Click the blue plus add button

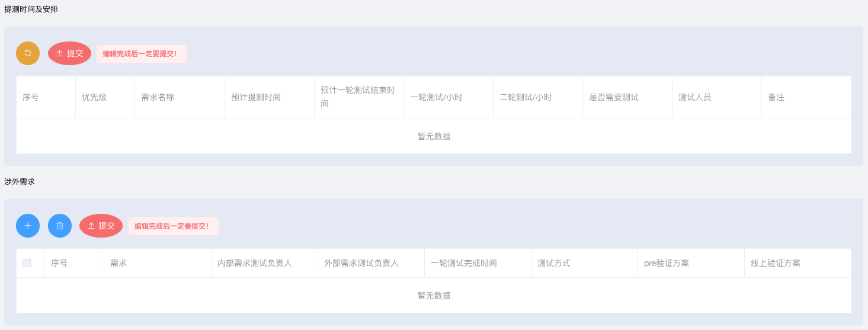tap(28, 226)
